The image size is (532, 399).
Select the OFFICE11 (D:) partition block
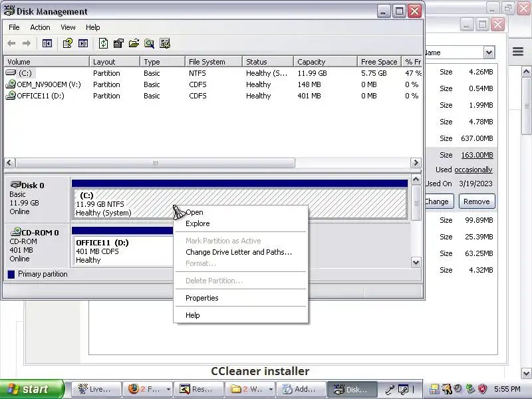click(124, 251)
